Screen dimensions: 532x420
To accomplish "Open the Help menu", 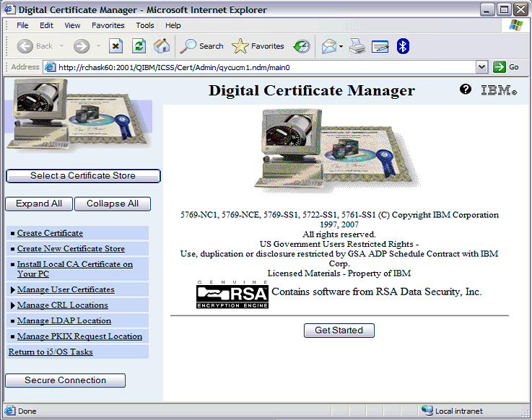I will click(x=173, y=25).
